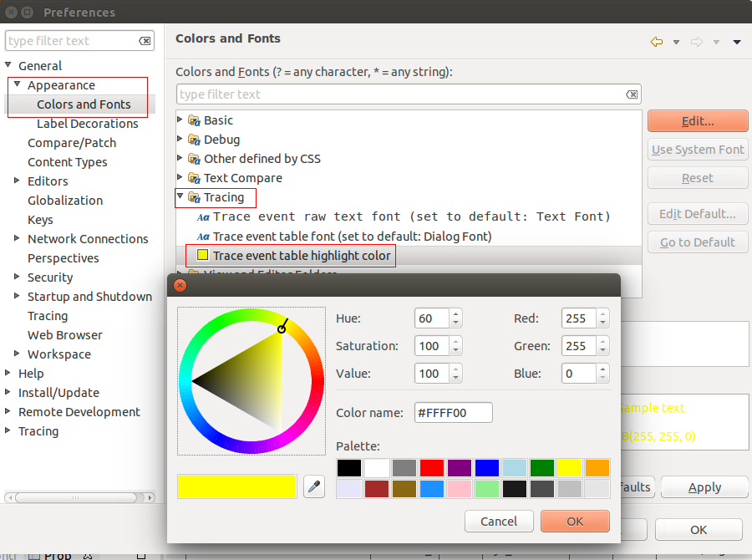752x560 pixels.
Task: Click the Debug category folder icon
Action: click(x=196, y=139)
